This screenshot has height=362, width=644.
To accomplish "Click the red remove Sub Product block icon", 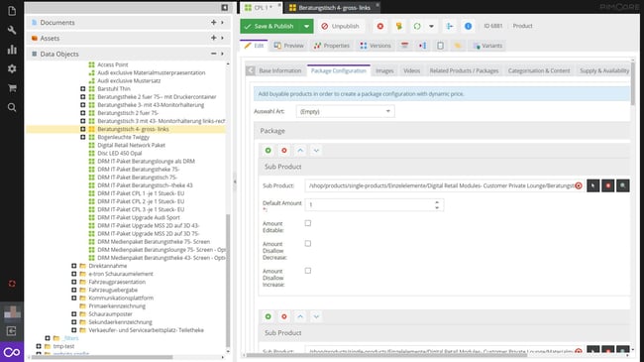I will pos(284,151).
